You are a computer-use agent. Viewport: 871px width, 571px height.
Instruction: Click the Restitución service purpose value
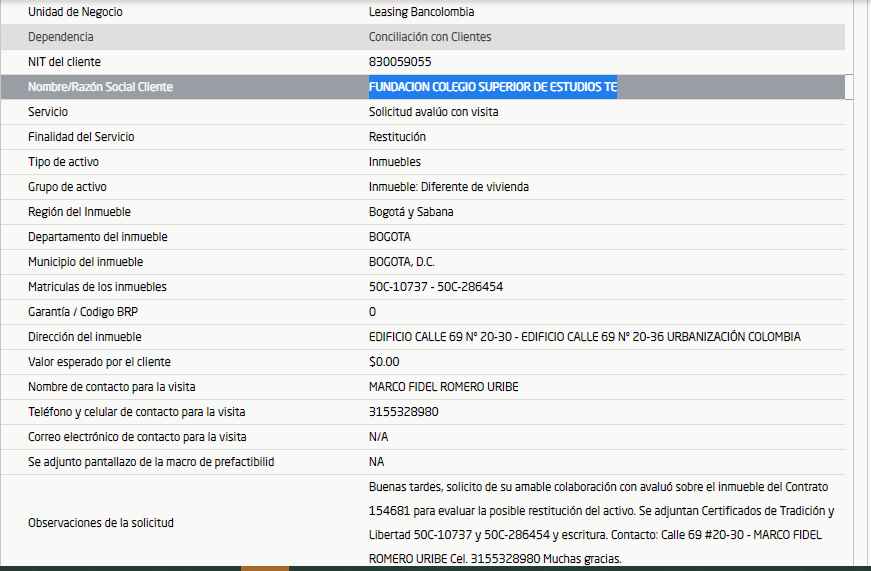click(x=397, y=137)
